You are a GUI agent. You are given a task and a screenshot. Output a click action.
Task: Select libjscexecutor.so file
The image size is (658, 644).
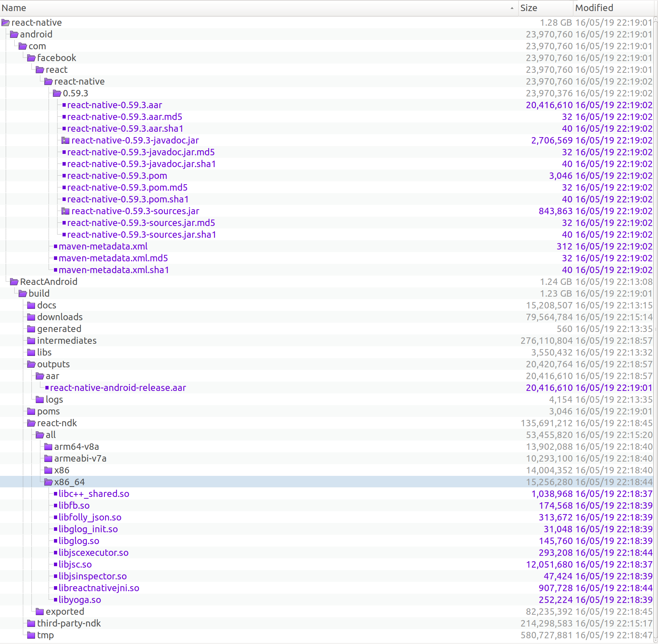[x=93, y=553]
